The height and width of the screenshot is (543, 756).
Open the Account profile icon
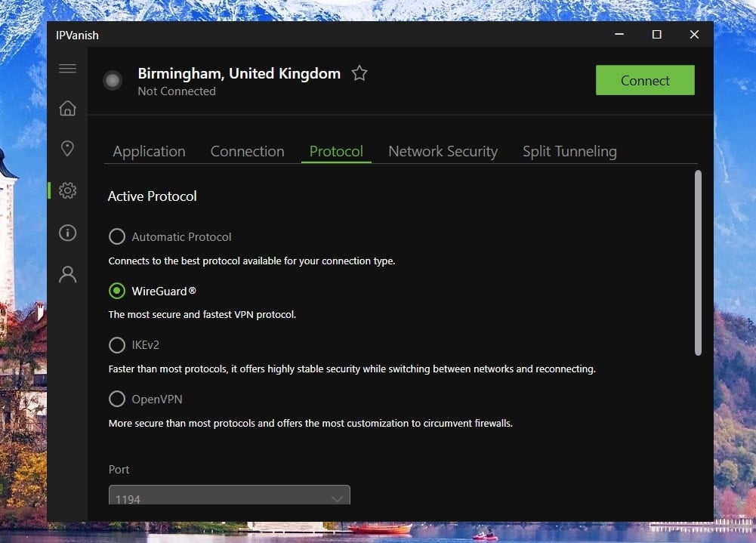pos(67,274)
